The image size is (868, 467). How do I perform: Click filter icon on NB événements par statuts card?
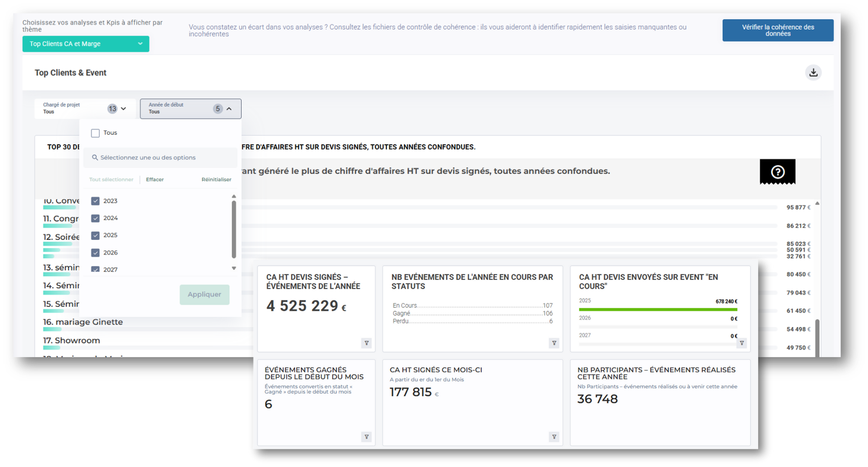[554, 343]
